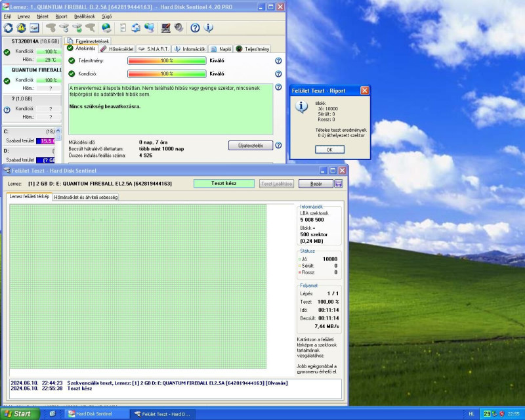Switch to the Hőmérséklet tab
Image resolution: width=525 pixels, height=420 pixels.
point(117,49)
